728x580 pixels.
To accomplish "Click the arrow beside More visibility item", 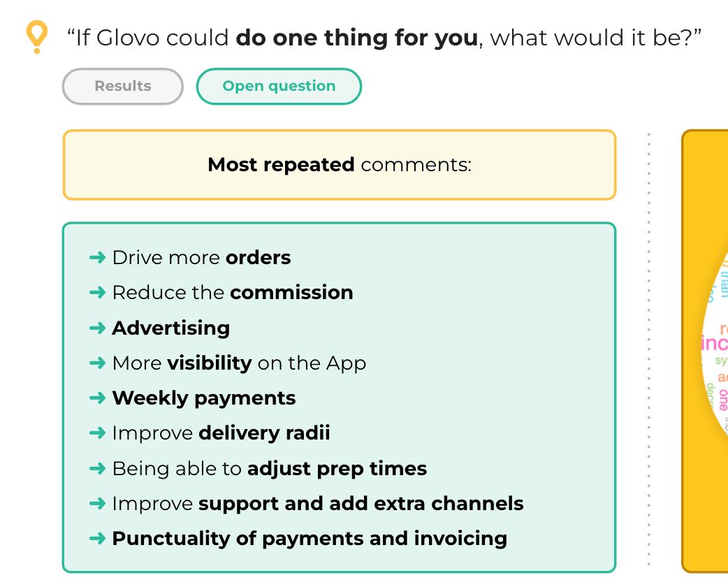I will (98, 363).
